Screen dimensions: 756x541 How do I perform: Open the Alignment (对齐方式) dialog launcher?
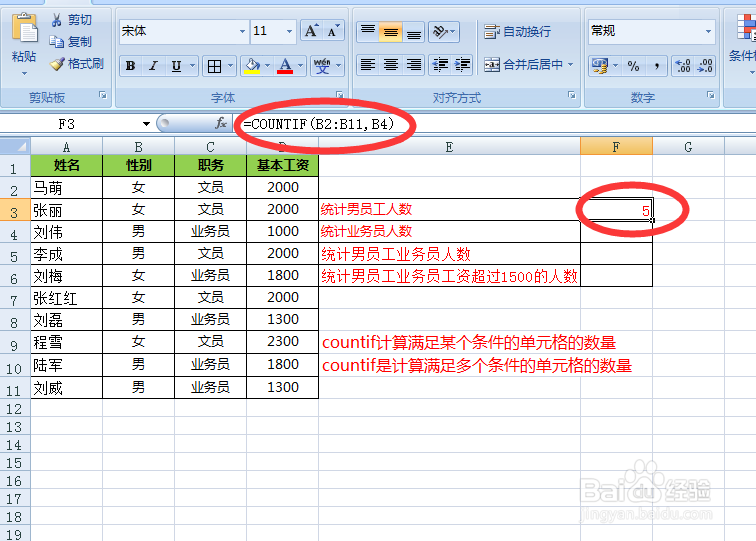(572, 95)
